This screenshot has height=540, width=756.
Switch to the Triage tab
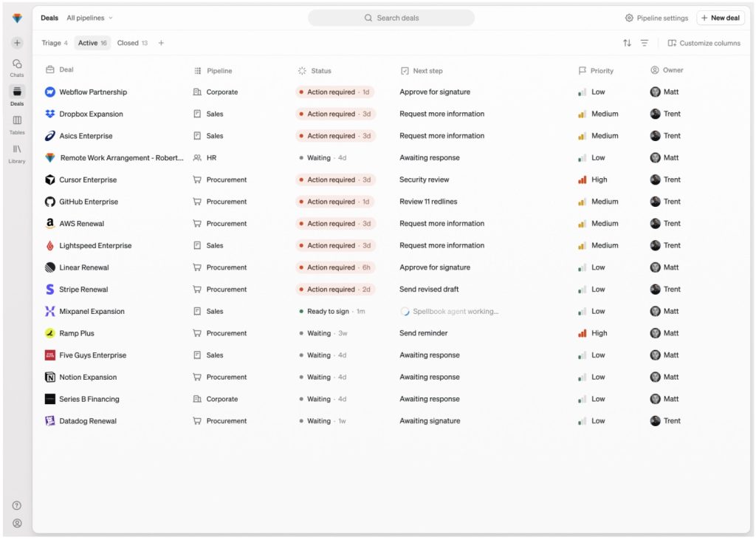pos(55,43)
